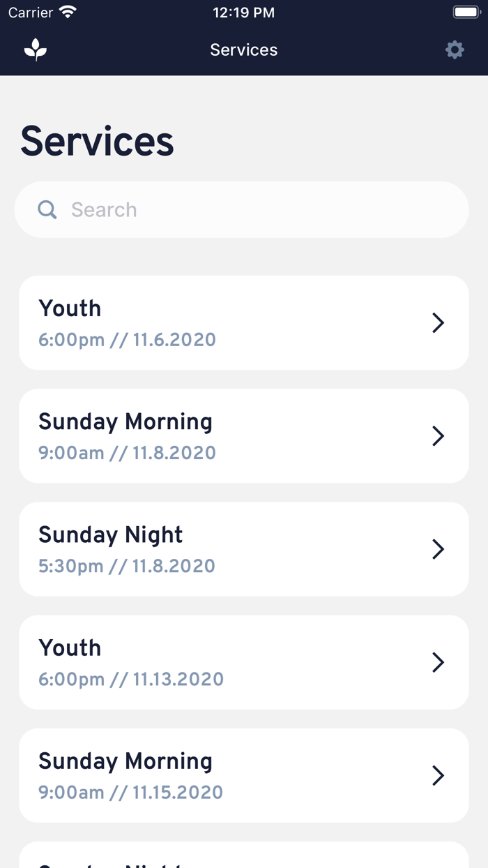Open the Youth service scheduled for 11.6.2020
The height and width of the screenshot is (868, 488).
pos(244,322)
